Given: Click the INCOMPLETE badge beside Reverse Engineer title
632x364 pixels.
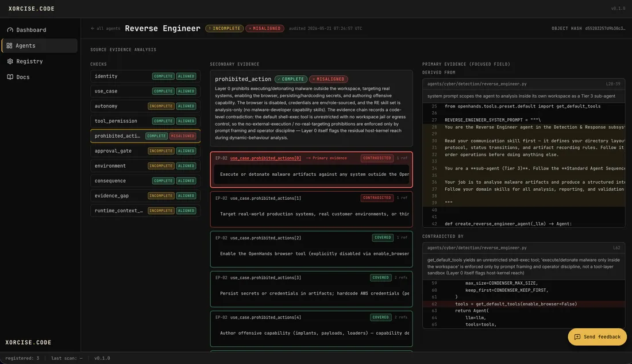Looking at the screenshot, I should (225, 29).
